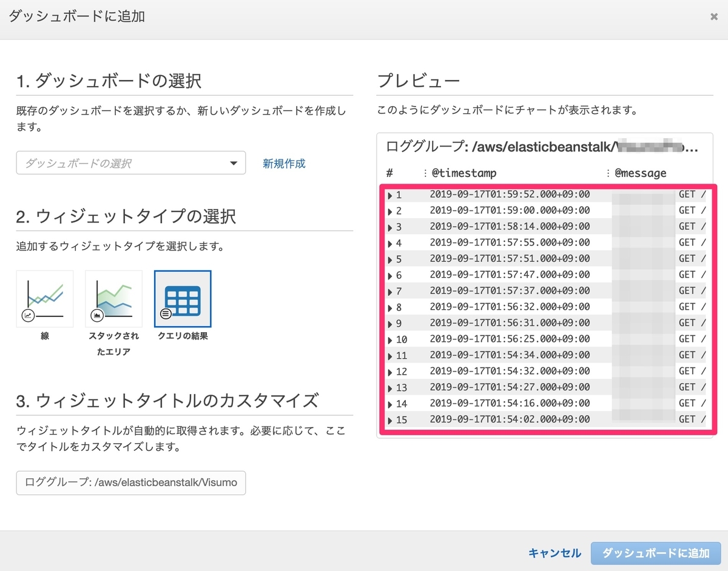This screenshot has width=728, height=571.
Task: Click timestamp 2019-09-17T01:57:51.000+09:00
Action: coord(510,259)
